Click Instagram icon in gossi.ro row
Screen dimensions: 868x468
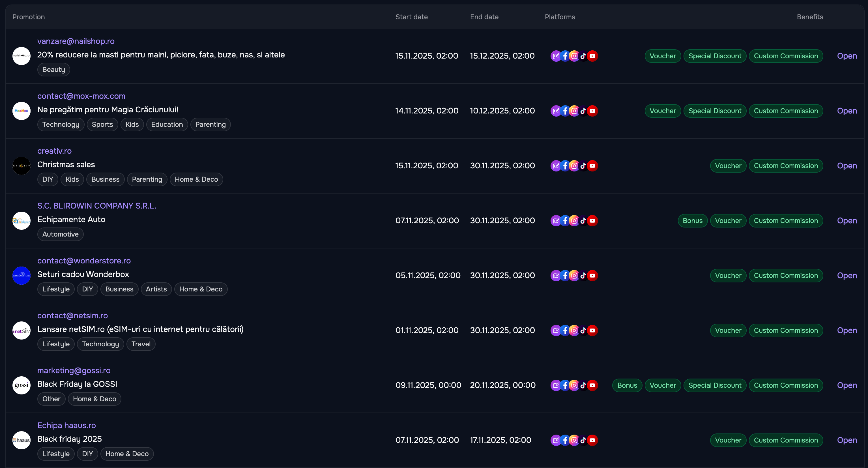coord(574,385)
